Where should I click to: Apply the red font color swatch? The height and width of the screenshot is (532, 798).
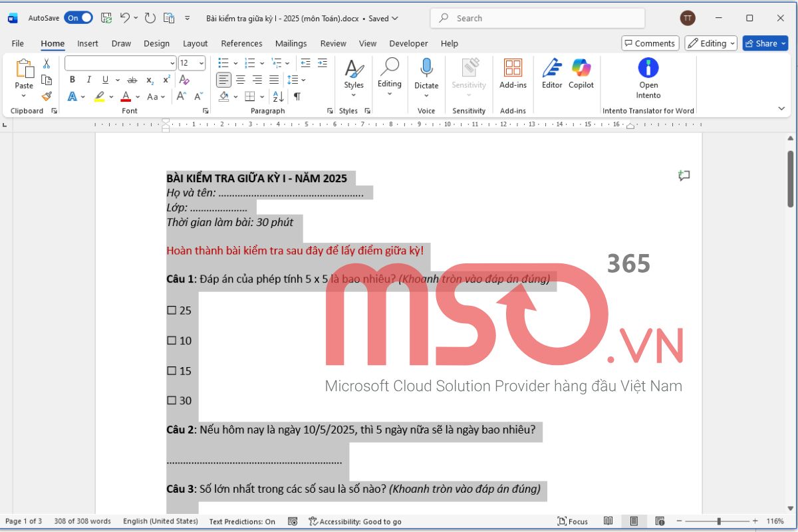point(126,96)
